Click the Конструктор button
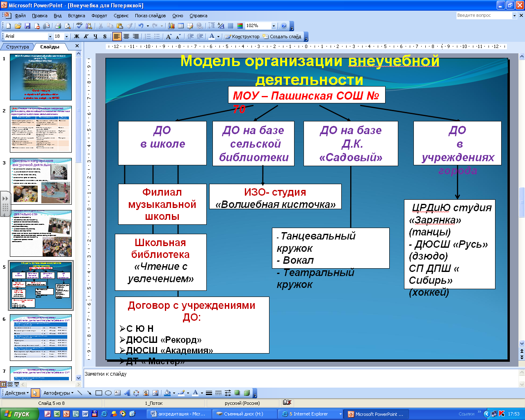The image size is (525, 420). click(x=242, y=37)
